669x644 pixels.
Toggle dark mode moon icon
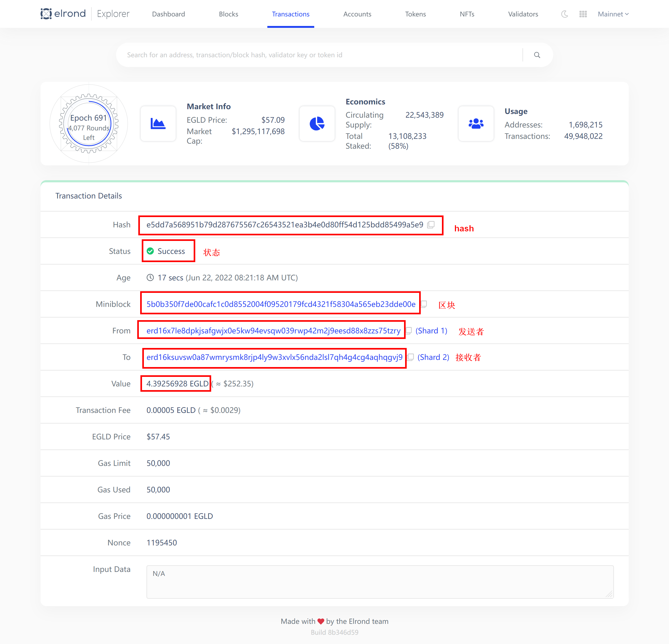pos(565,14)
